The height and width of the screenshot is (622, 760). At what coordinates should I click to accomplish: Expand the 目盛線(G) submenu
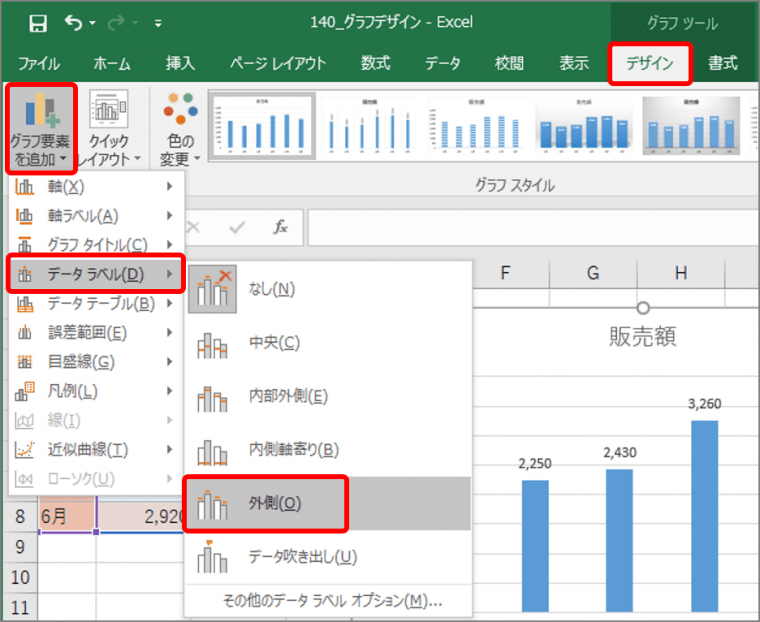pos(96,362)
